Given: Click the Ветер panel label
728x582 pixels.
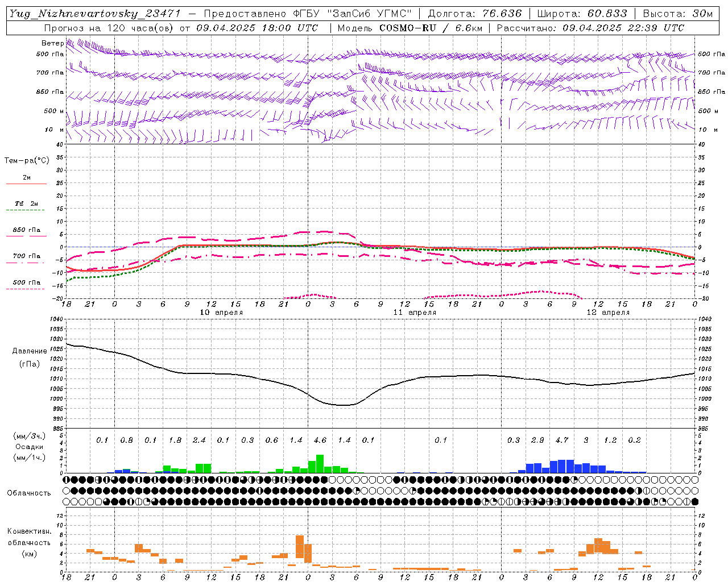Looking at the screenshot, I should [52, 43].
